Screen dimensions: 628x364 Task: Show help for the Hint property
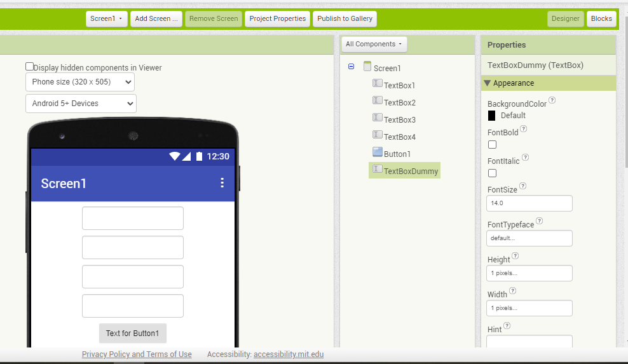point(507,325)
